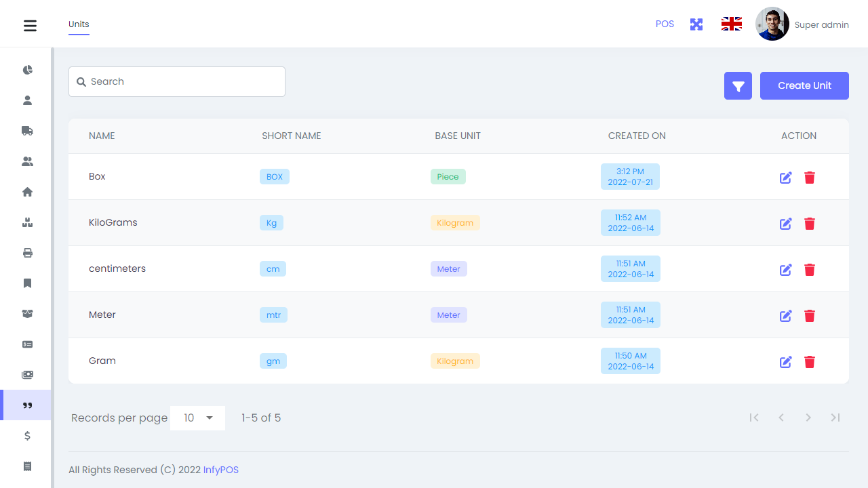868x488 pixels.
Task: Open the filter options button
Action: coord(738,86)
